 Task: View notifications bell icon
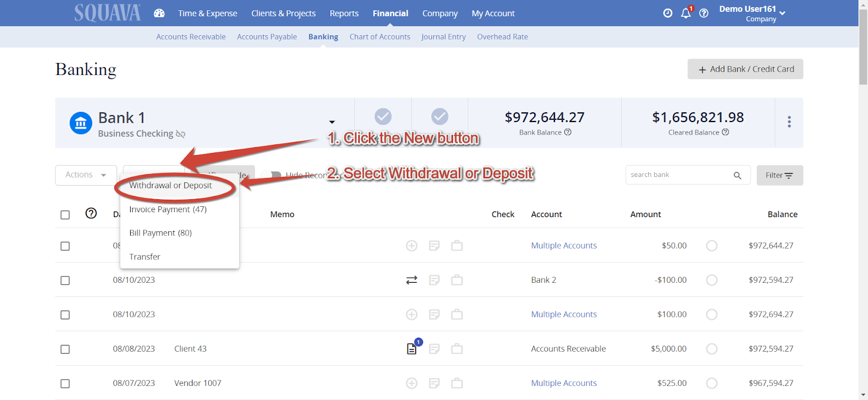(686, 13)
